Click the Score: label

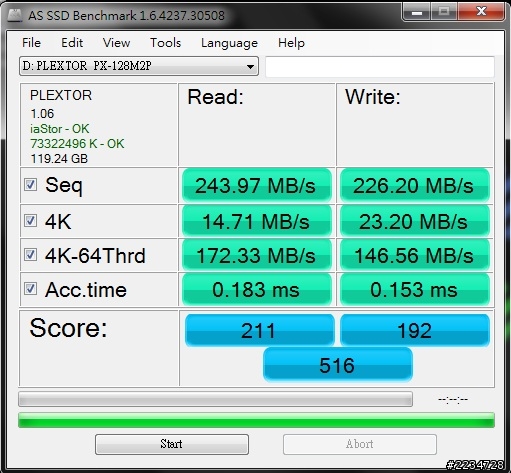point(68,328)
